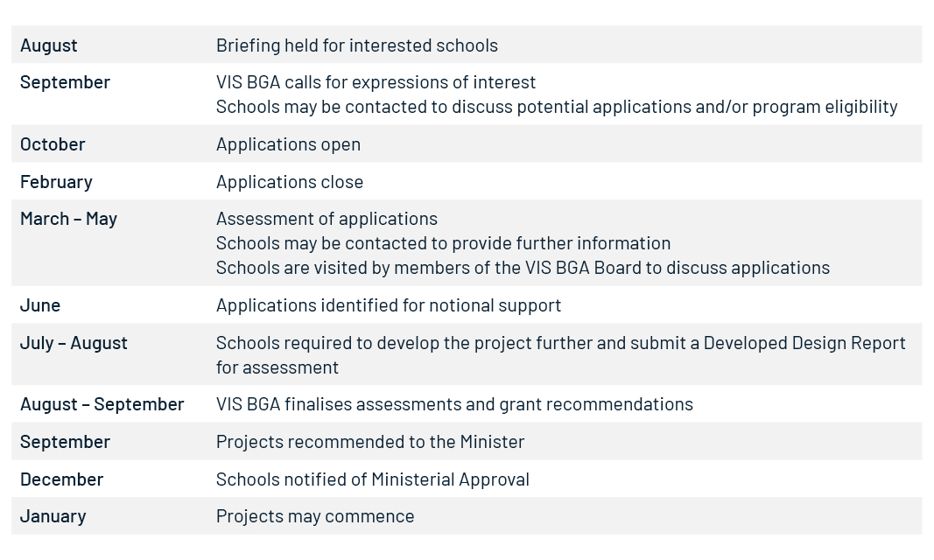
Task: Click the 'Projects may commence' entry
Action: click(315, 516)
